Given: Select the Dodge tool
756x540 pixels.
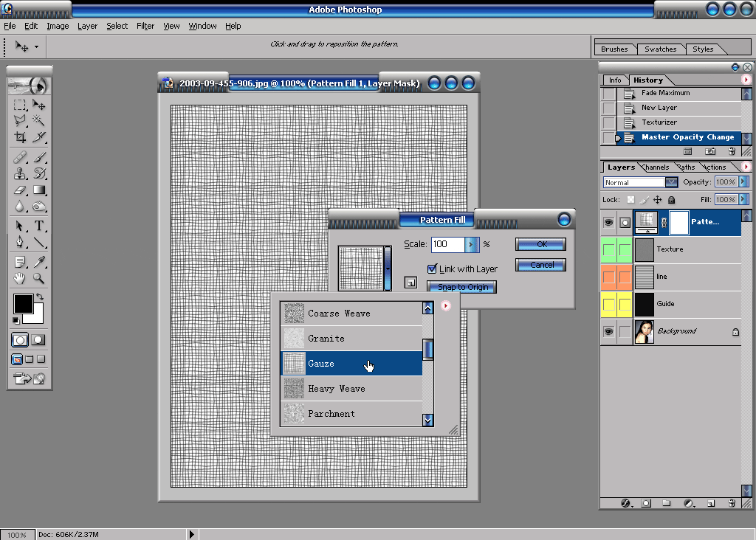Looking at the screenshot, I should point(38,206).
